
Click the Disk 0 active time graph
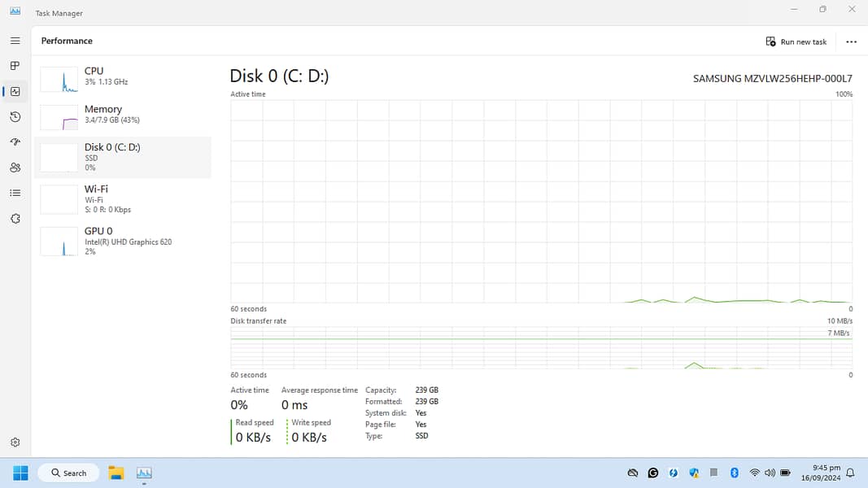(x=541, y=201)
